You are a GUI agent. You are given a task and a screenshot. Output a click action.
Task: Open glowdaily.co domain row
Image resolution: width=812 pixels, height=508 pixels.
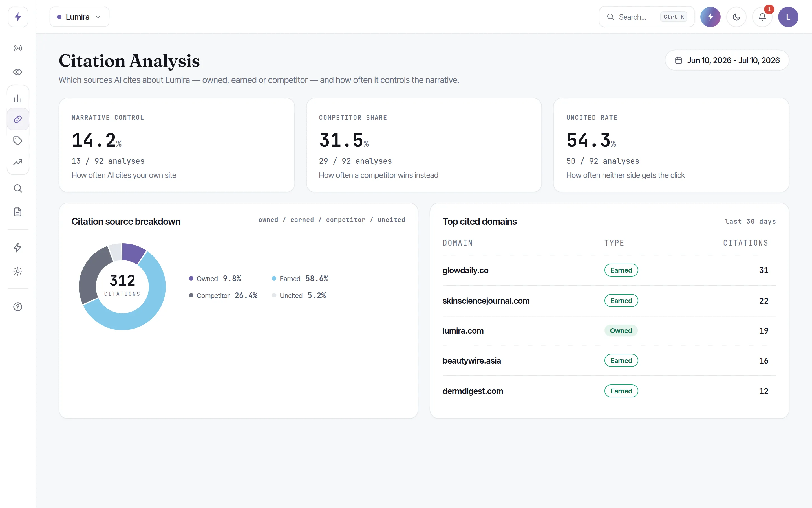pos(609,270)
